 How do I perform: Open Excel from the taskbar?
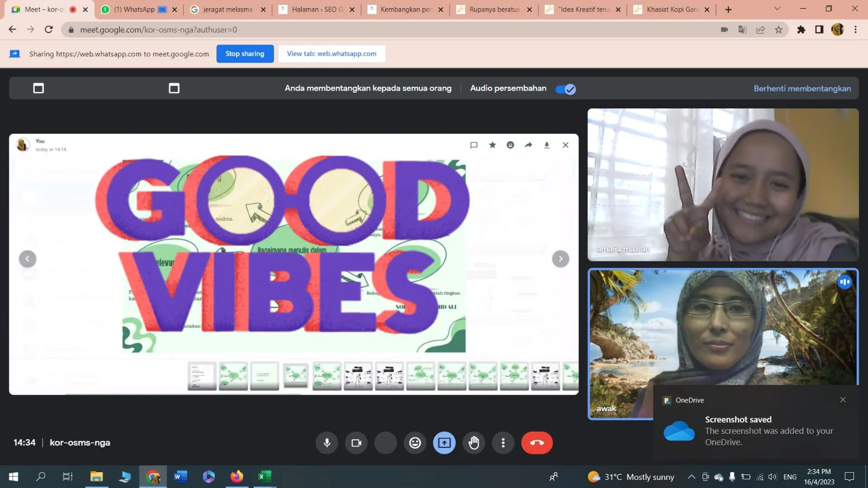(264, 477)
